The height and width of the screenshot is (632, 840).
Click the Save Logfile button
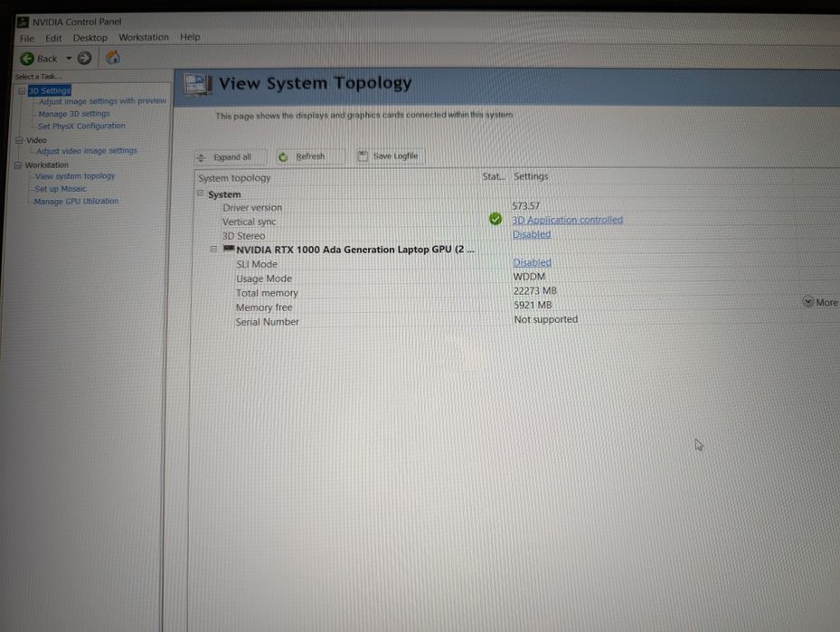coord(392,156)
